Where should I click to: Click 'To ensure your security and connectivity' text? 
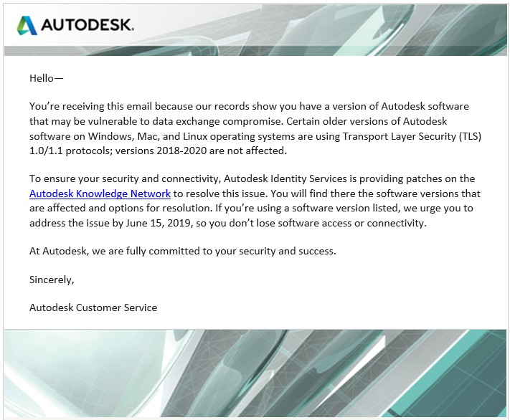125,178
